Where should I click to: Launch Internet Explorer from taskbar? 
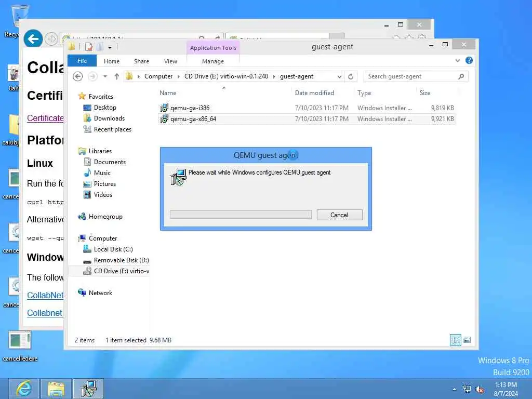point(24,389)
